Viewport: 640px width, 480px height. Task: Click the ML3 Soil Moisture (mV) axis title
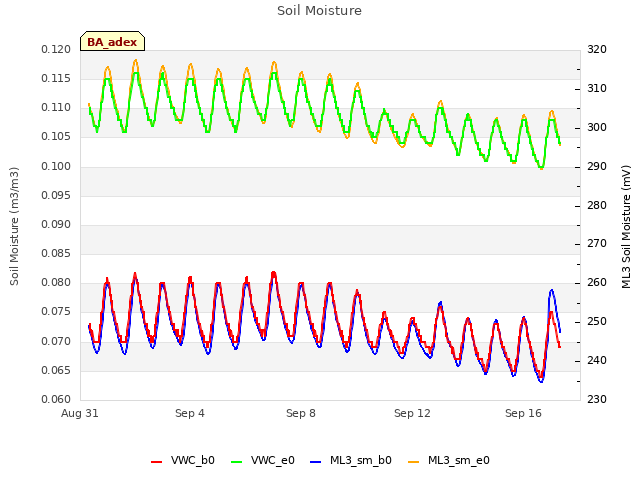pos(627,227)
